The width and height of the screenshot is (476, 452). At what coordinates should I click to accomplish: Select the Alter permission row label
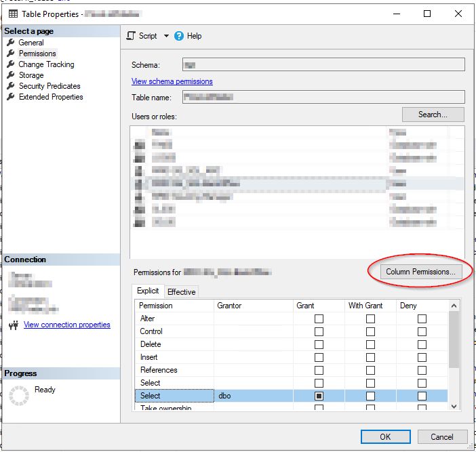point(147,319)
